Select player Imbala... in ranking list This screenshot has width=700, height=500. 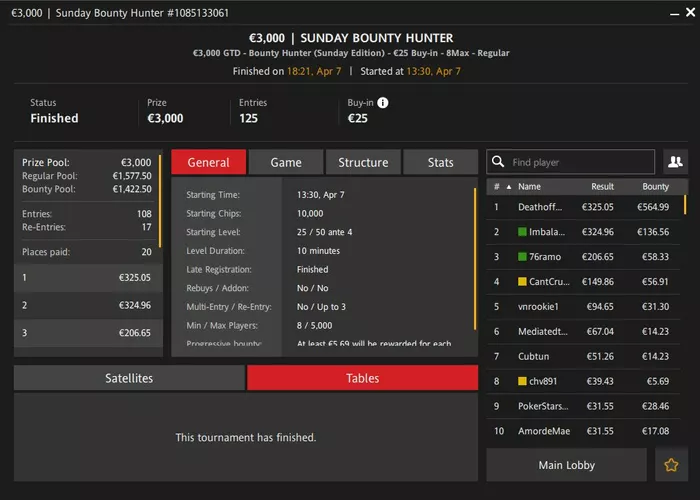click(583, 232)
